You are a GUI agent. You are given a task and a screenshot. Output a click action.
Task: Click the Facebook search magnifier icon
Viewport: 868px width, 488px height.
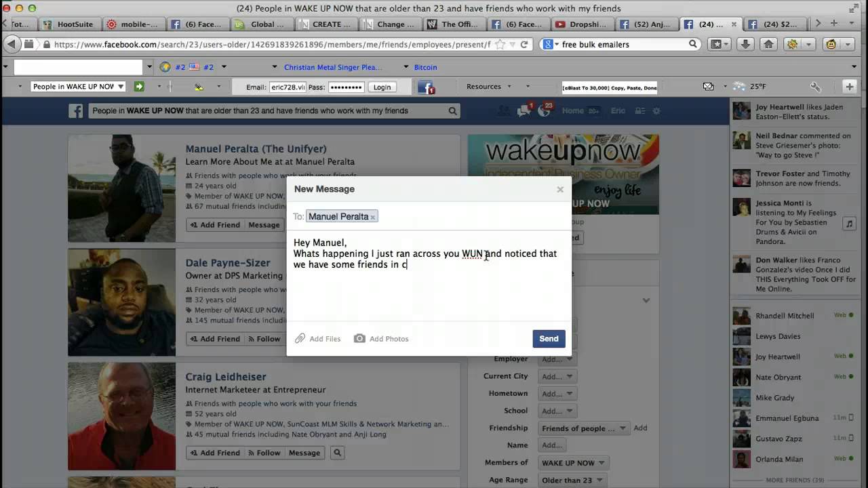pos(452,111)
